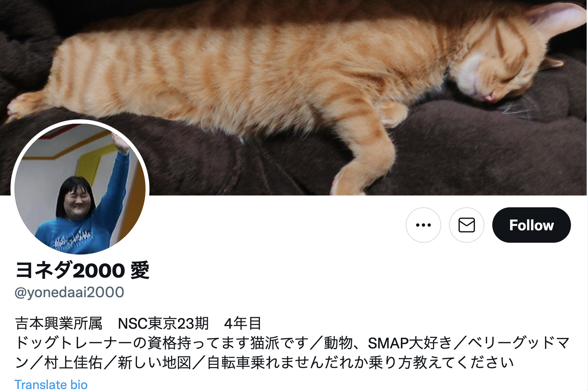Screen dimensions: 588x391
Task: Click SMAP大好き in the bio
Action: coord(410,343)
